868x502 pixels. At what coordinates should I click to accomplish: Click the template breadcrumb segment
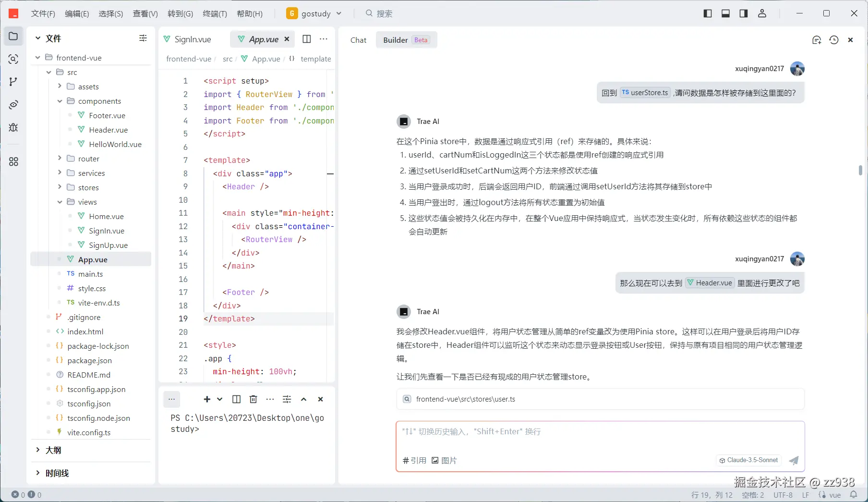pyautogui.click(x=316, y=59)
